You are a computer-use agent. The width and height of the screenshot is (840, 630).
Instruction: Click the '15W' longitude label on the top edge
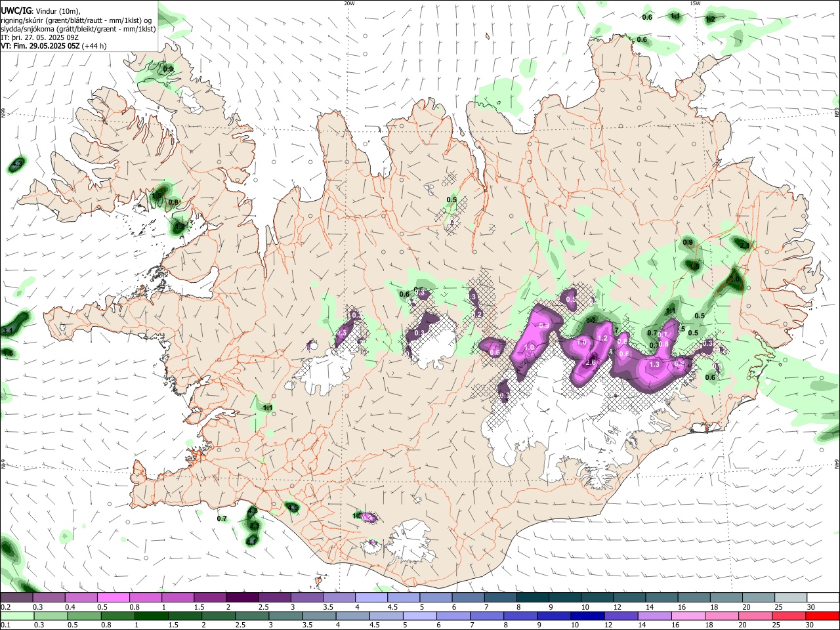(x=694, y=3)
